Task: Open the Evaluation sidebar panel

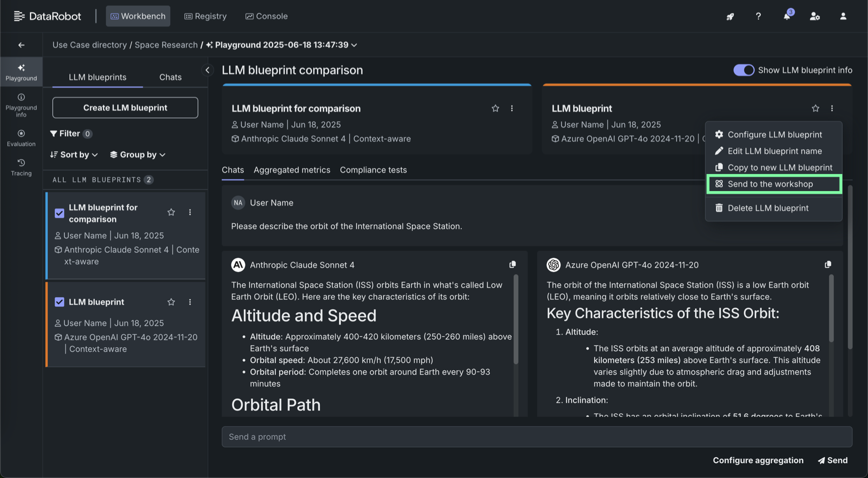Action: point(21,138)
